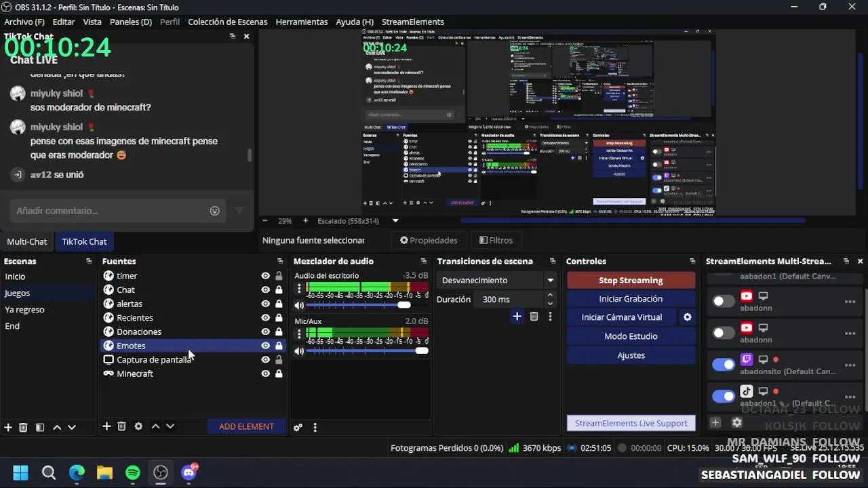Open virtual camera settings gear icon
868x488 pixels.
[x=687, y=317]
